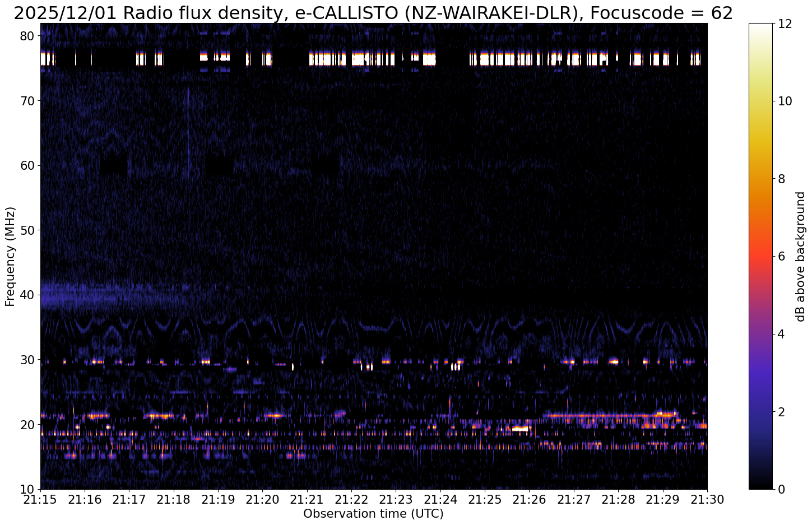Screen dimensions: 812x525
Task: Click the 21:18 tick on the time axis
Action: [x=174, y=499]
